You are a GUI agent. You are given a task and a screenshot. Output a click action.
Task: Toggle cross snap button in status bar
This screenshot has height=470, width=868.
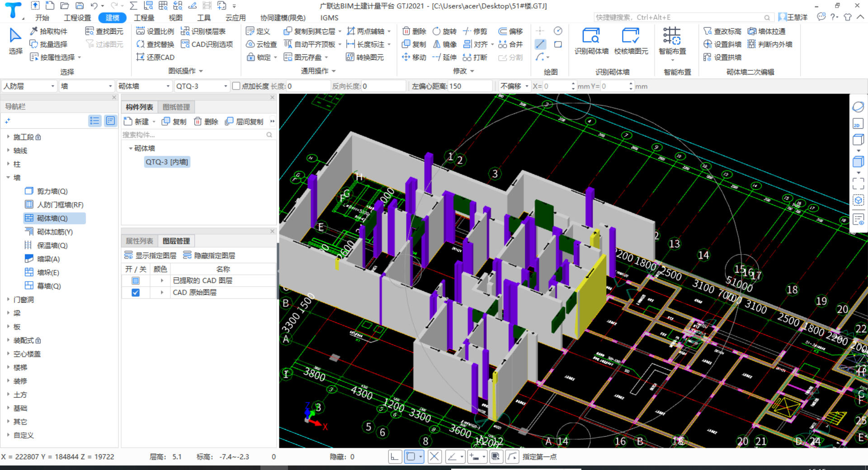[434, 457]
